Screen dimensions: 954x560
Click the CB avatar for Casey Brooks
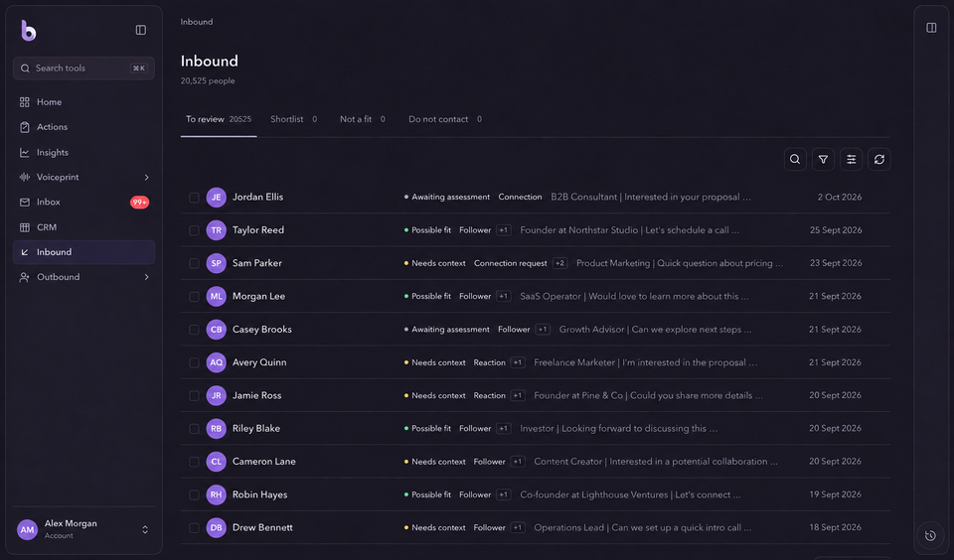(216, 330)
